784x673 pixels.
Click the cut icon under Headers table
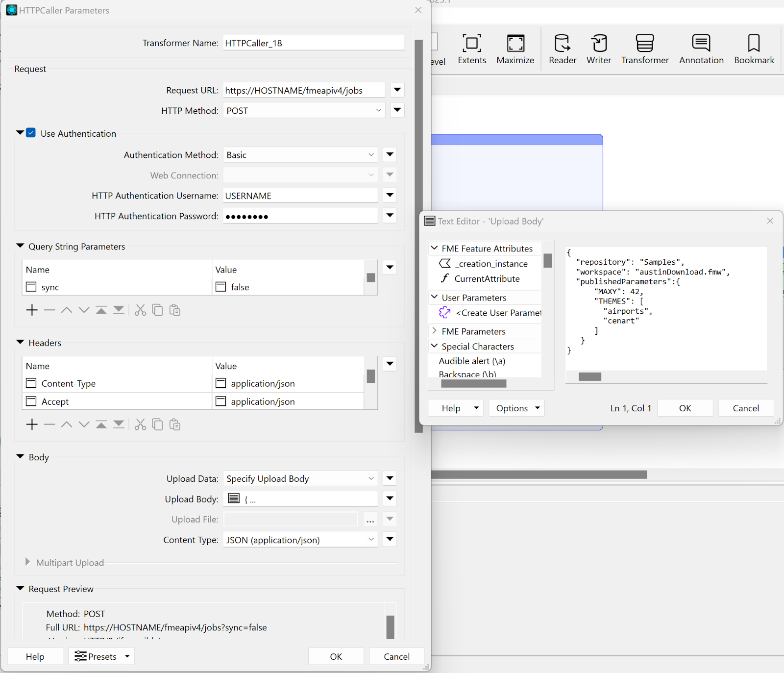(x=140, y=424)
